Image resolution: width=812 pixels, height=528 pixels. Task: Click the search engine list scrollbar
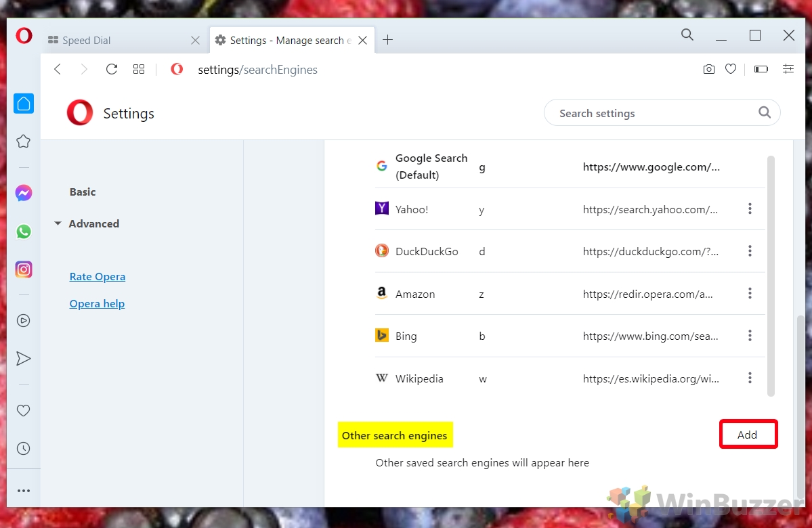[x=771, y=276]
